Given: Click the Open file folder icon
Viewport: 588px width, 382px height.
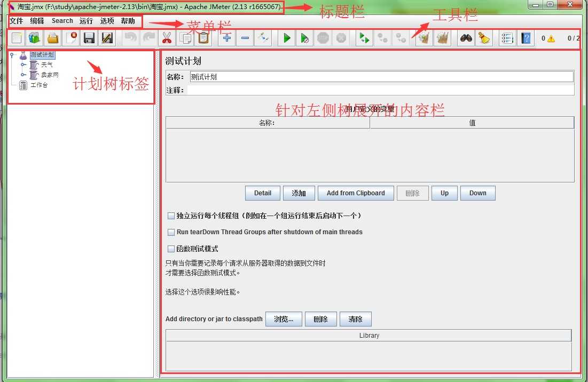Looking at the screenshot, I should pos(53,38).
